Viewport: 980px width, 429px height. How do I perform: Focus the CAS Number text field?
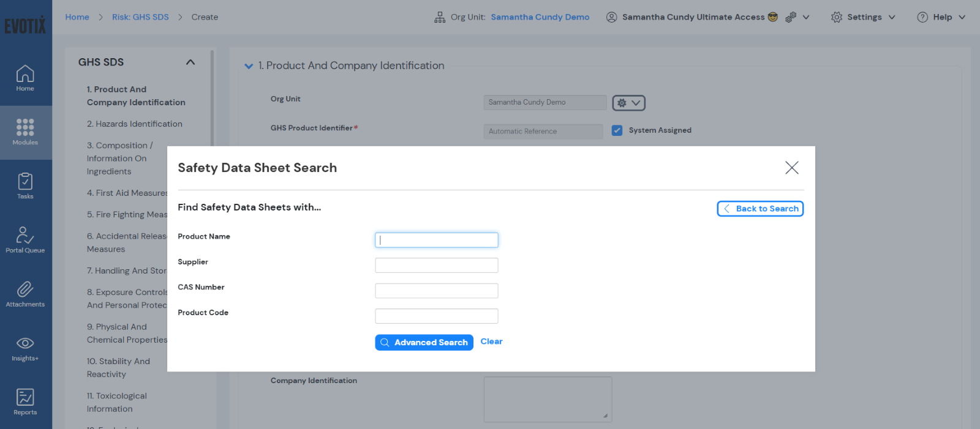click(436, 291)
